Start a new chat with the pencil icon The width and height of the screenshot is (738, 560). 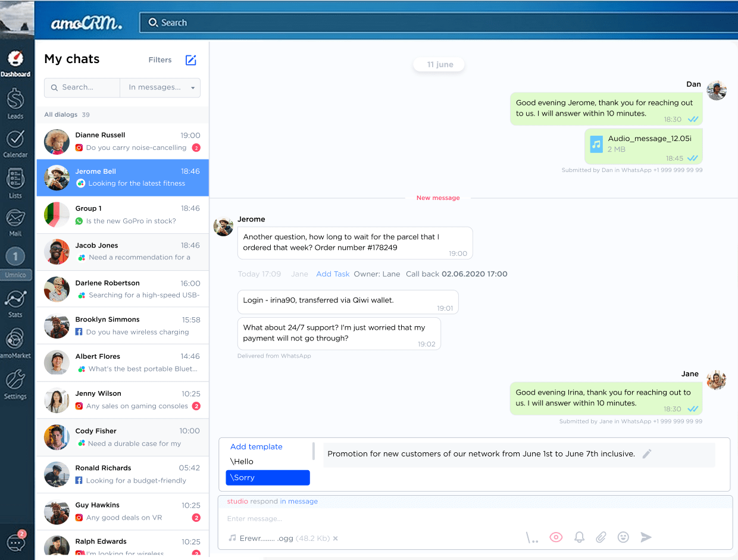point(190,60)
